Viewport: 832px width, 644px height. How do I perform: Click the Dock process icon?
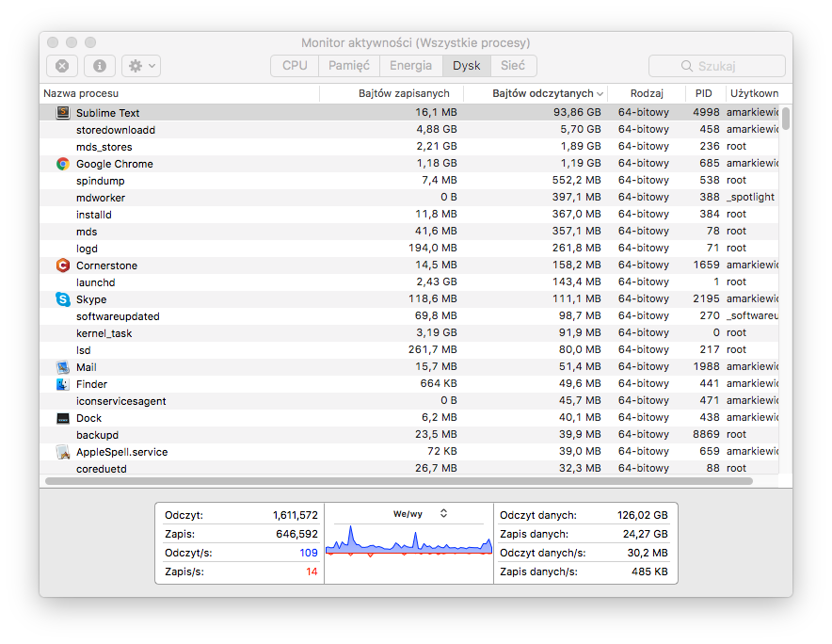[63, 418]
